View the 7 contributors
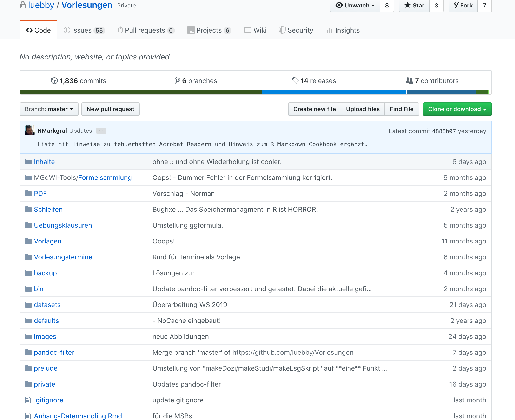This screenshot has width=515, height=420. point(432,81)
